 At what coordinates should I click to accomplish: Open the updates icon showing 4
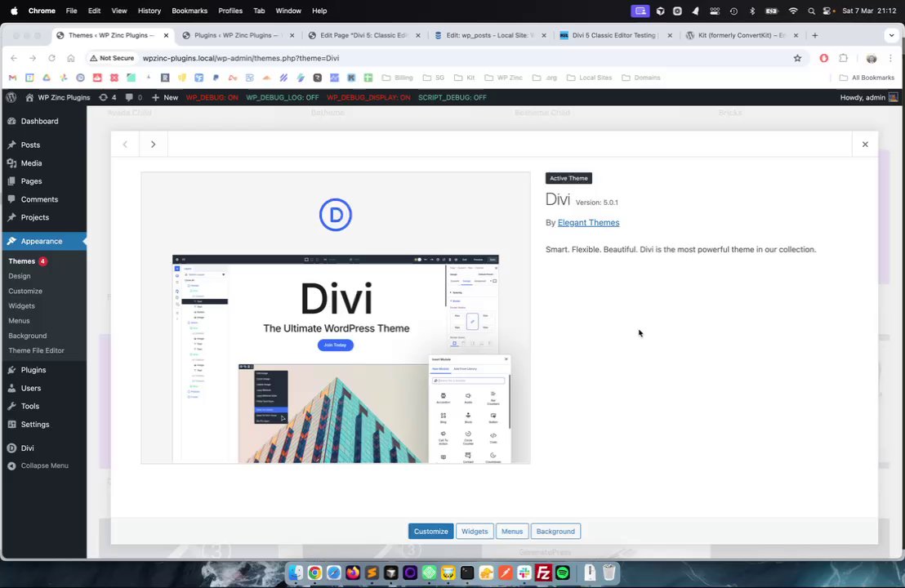point(107,97)
